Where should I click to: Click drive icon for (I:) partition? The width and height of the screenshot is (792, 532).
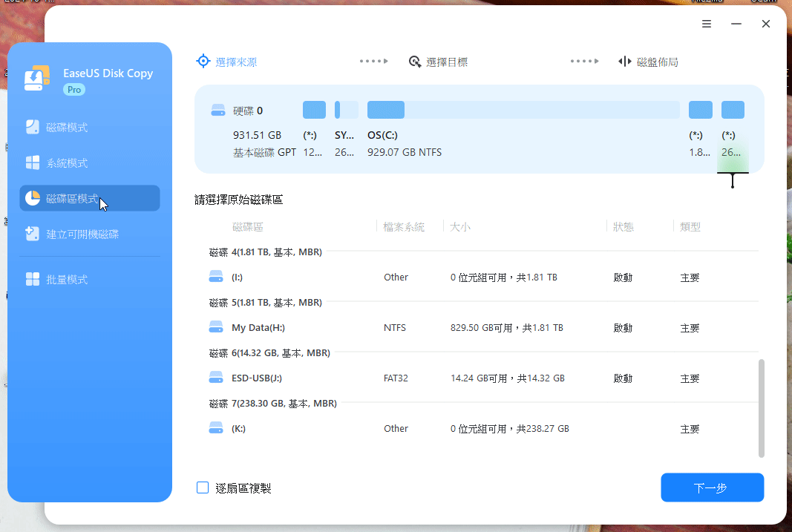pos(216,277)
